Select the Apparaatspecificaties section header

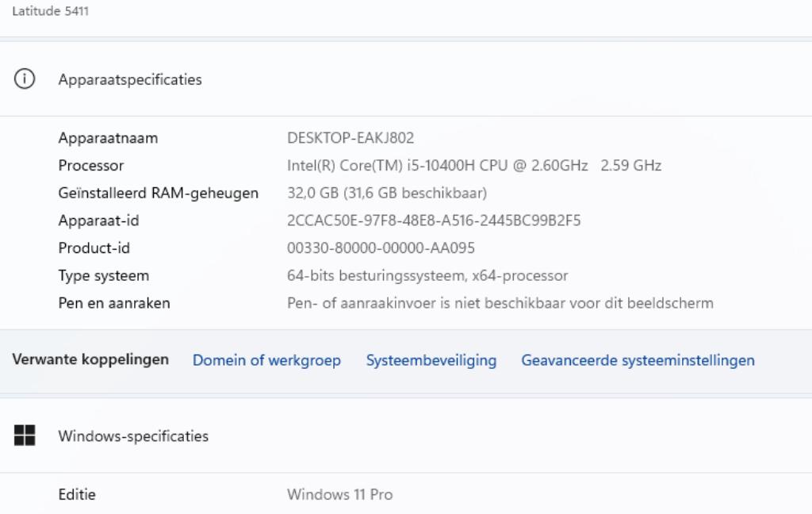coord(129,79)
